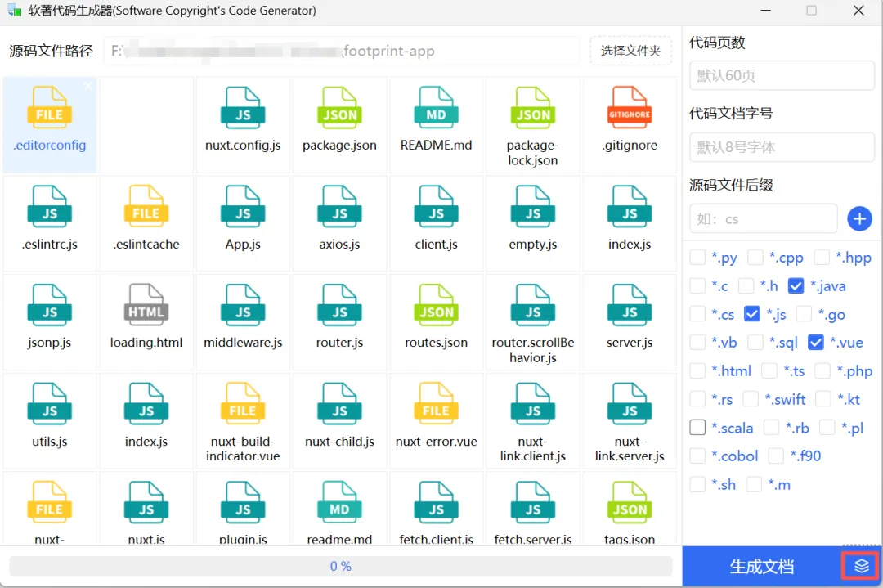Click the nuxt.config.js file icon
The height and width of the screenshot is (588, 883).
pyautogui.click(x=243, y=108)
